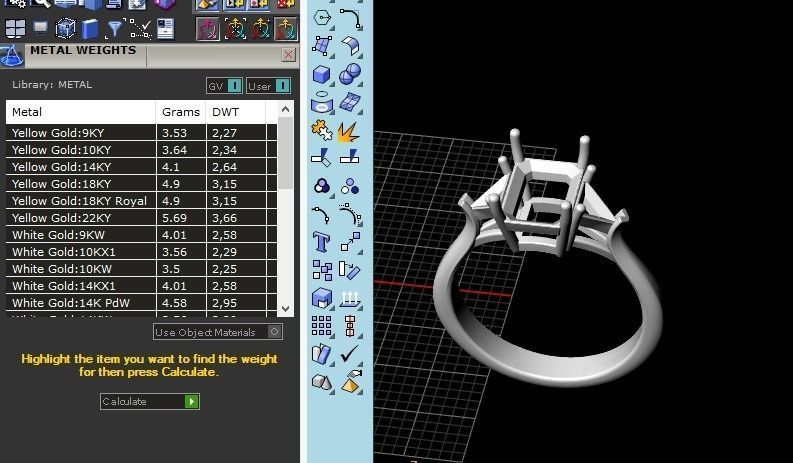
Task: Click the Metal Weights scale icon
Action: tap(12, 56)
